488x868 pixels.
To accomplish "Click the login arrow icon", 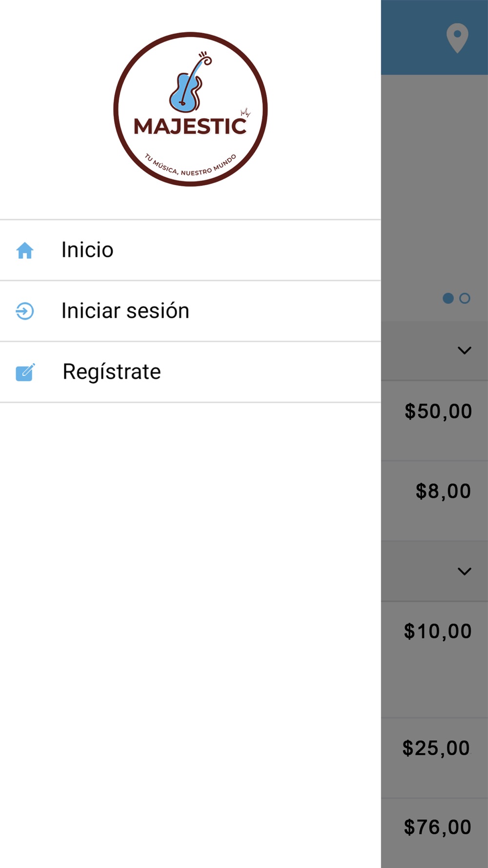I will pyautogui.click(x=25, y=311).
